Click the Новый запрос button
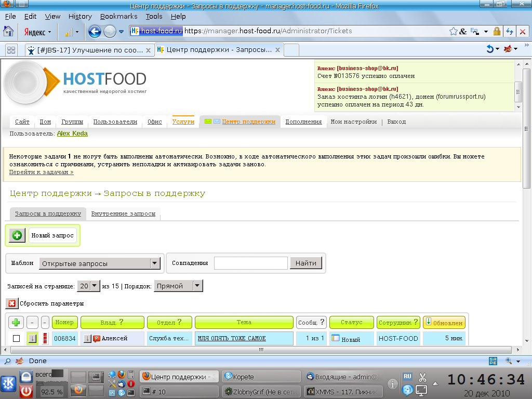 click(52, 235)
